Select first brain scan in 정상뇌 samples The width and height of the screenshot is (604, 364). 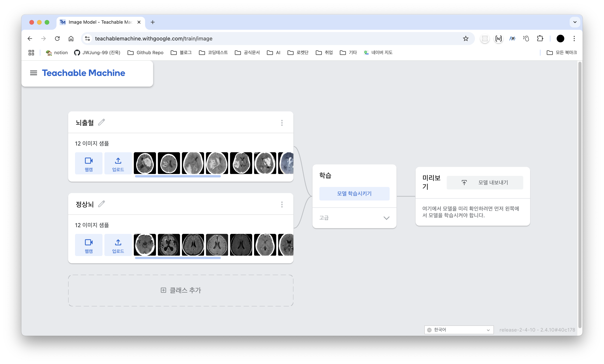(x=145, y=245)
